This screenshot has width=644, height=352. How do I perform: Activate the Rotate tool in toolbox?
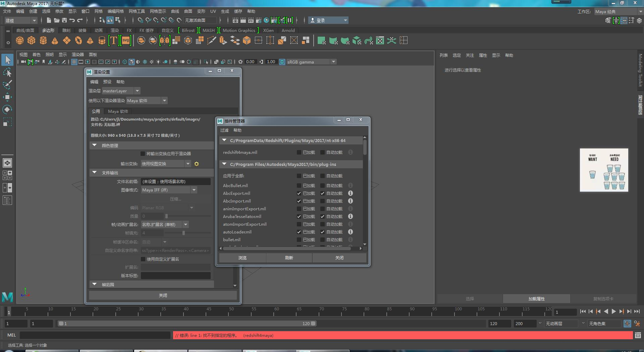click(7, 109)
